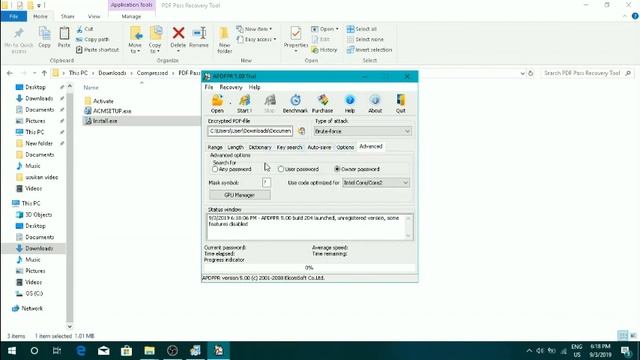Go up one folder level arrow

(44, 73)
